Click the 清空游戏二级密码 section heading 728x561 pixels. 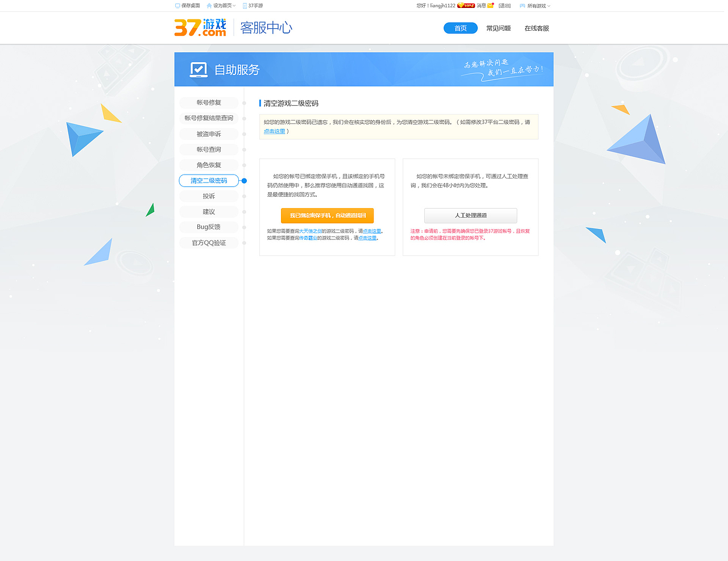pyautogui.click(x=291, y=103)
